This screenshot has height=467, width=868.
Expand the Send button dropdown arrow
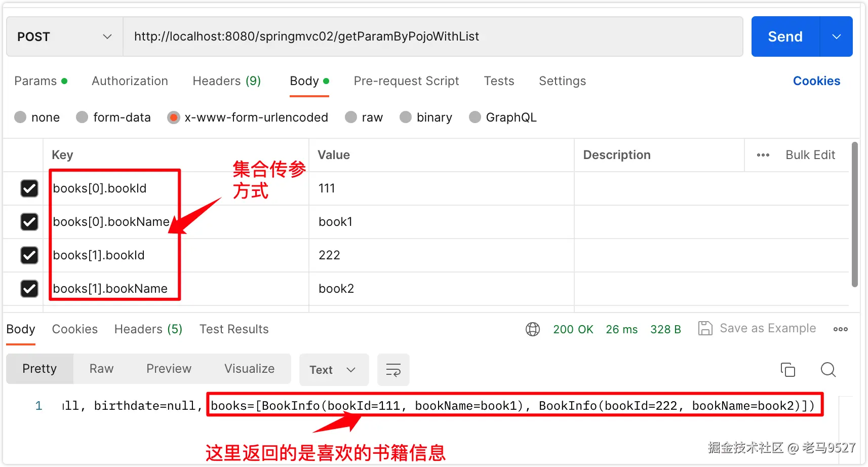837,36
